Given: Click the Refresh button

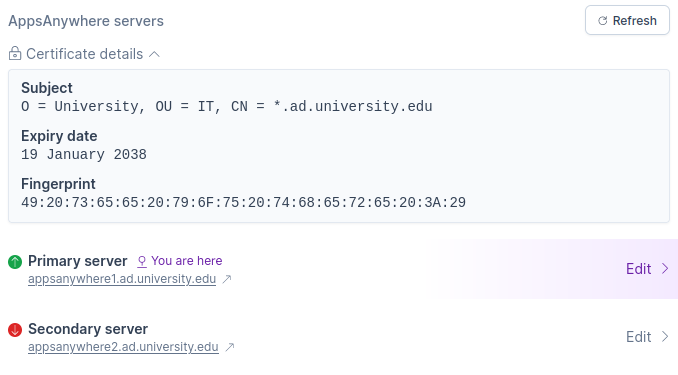Looking at the screenshot, I should pos(627,20).
